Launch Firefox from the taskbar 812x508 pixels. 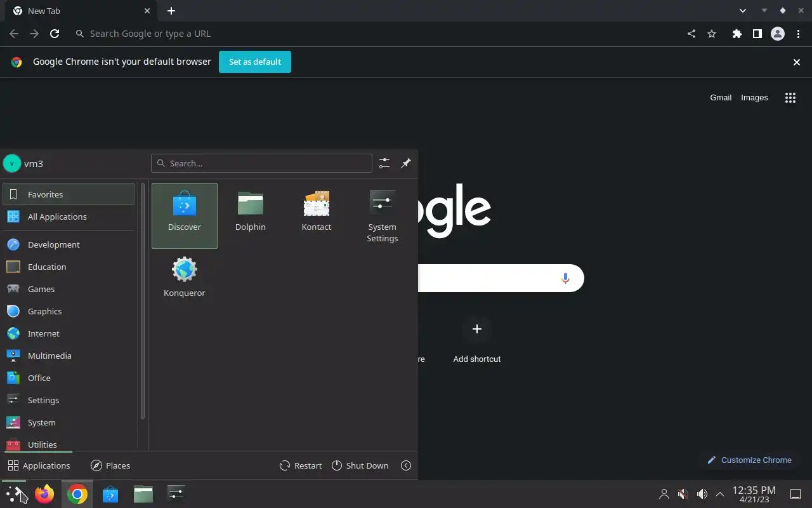click(x=44, y=493)
